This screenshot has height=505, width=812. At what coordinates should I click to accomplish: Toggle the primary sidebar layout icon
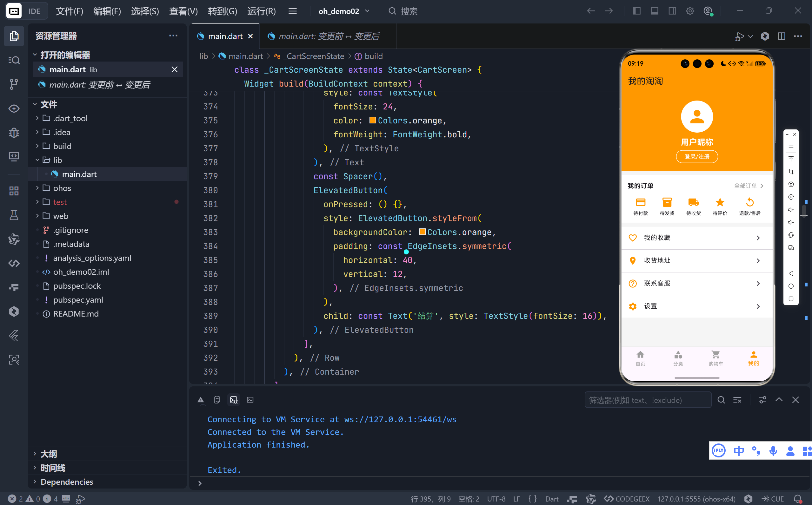tap(636, 11)
